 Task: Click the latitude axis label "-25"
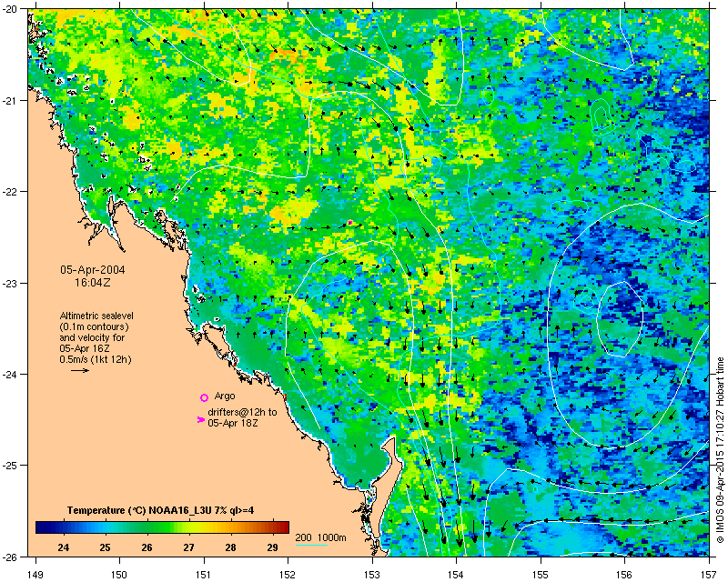[x=10, y=466]
